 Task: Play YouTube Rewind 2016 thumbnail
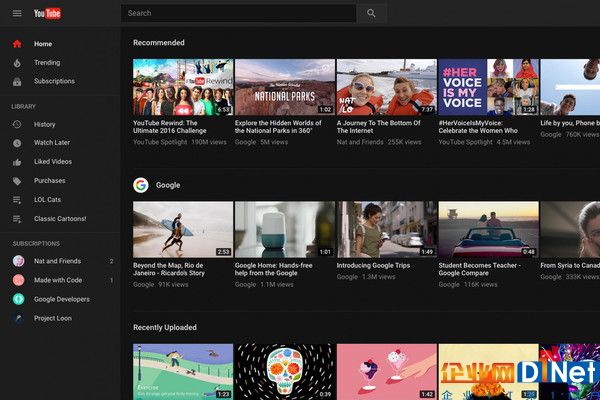pos(183,87)
